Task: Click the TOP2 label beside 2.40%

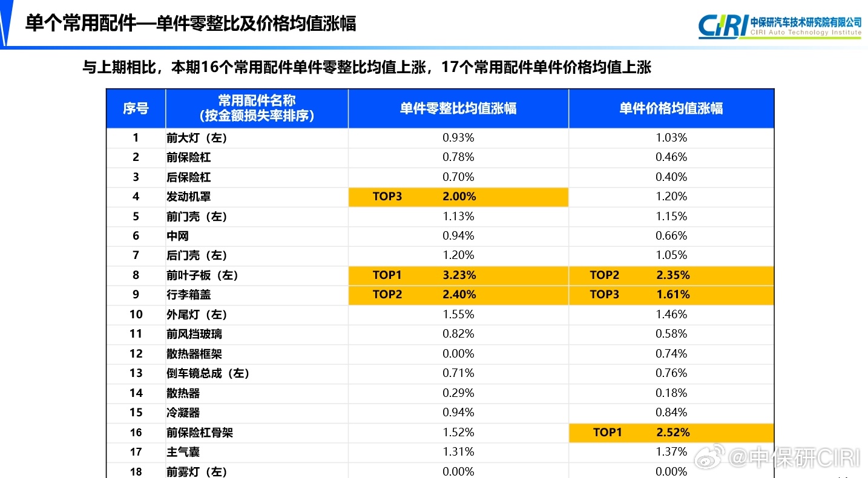Action: point(387,295)
